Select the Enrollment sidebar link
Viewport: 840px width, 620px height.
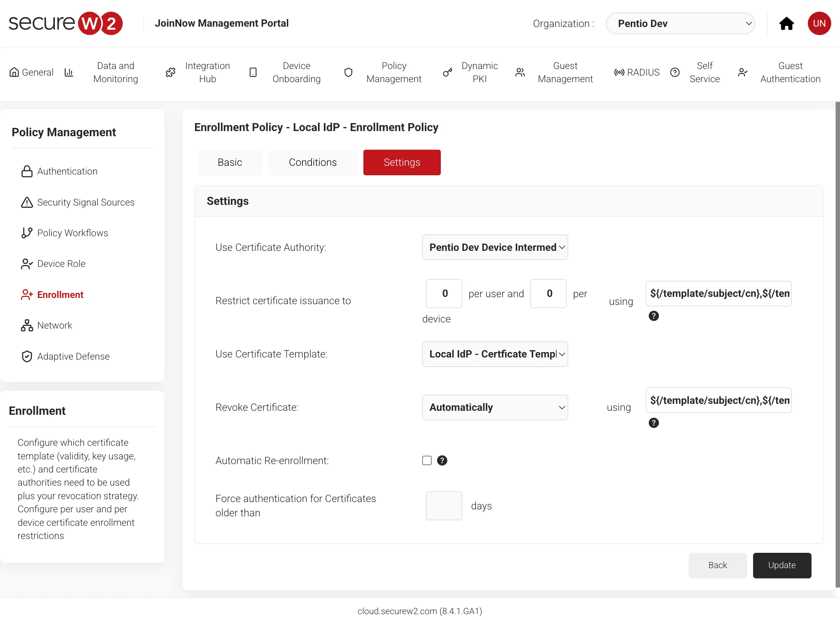[60, 295]
